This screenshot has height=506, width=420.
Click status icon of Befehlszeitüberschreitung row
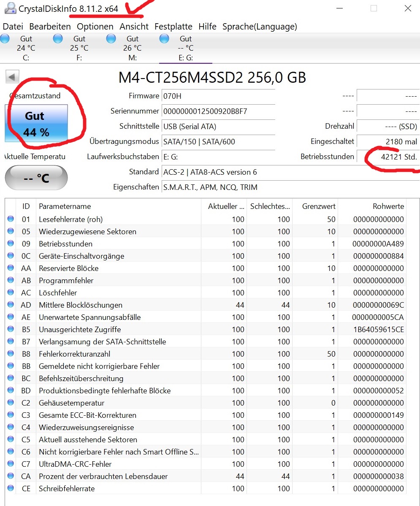pos(11,378)
